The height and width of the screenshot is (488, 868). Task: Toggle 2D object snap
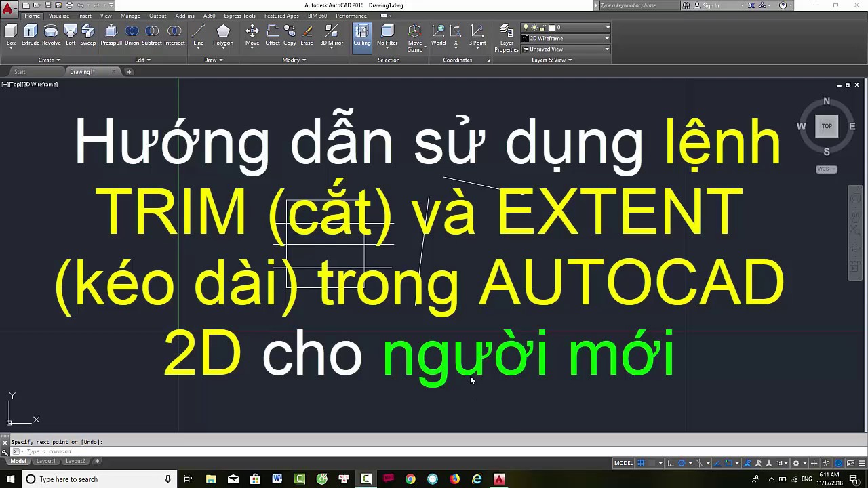(x=729, y=463)
